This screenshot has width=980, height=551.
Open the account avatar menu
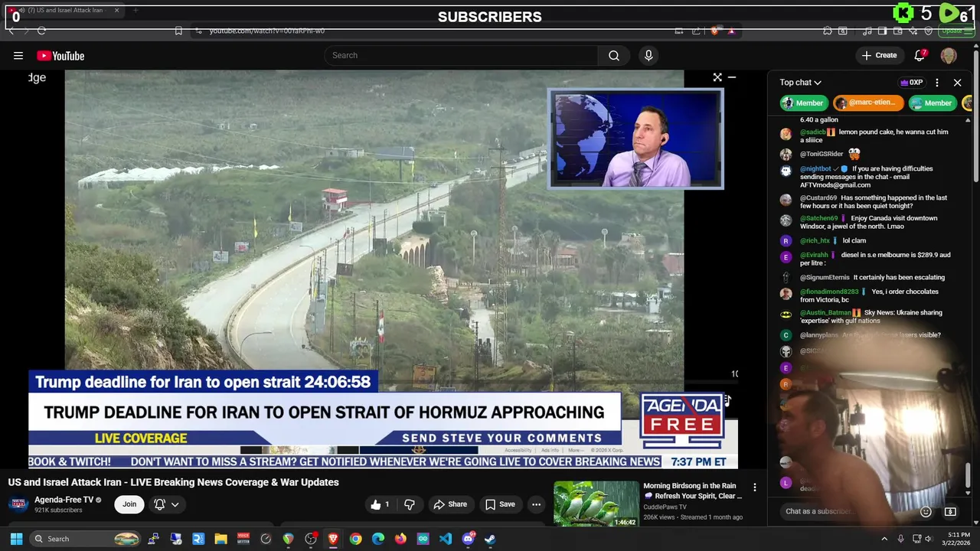949,55
